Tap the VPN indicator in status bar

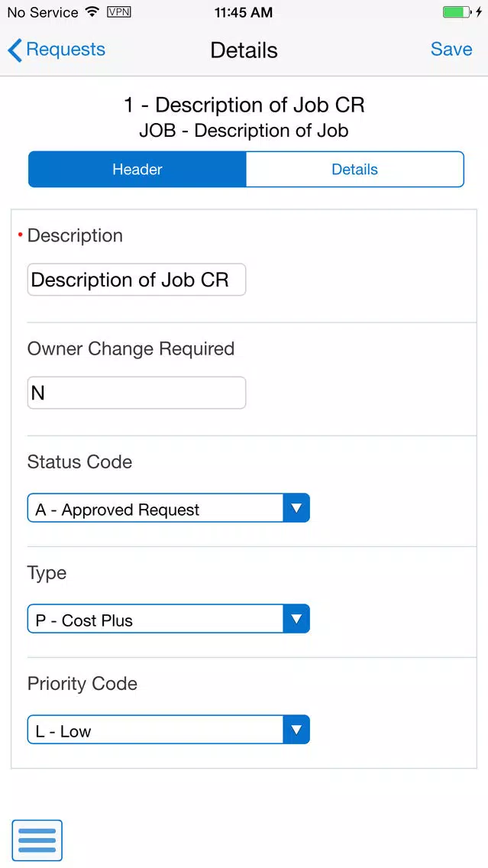(119, 11)
